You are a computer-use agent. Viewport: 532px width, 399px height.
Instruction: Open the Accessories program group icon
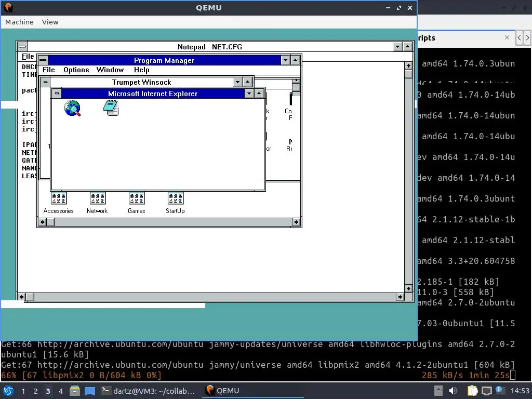click(x=58, y=203)
